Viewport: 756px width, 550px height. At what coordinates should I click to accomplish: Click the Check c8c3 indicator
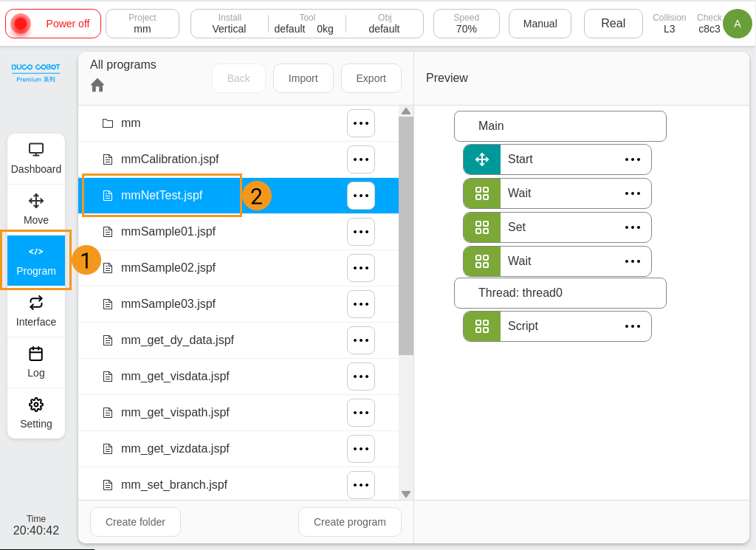[x=709, y=23]
